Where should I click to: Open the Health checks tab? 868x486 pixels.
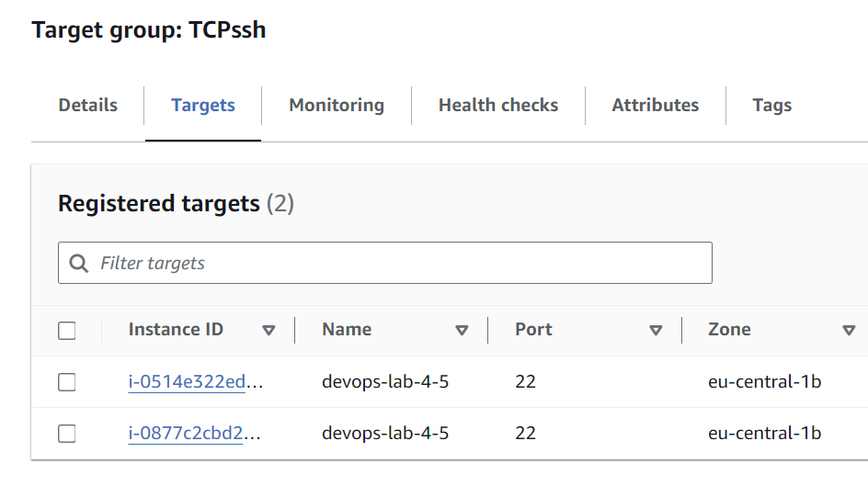[x=498, y=106]
